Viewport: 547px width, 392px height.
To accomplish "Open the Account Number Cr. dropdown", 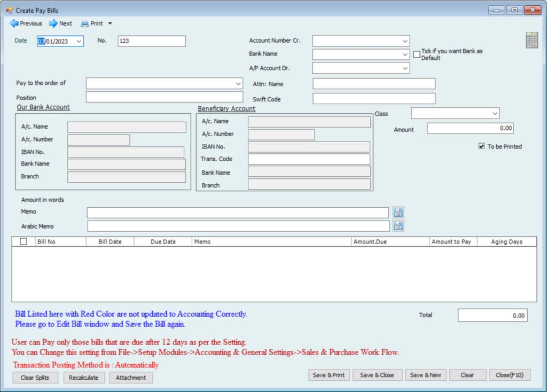I will 405,41.
